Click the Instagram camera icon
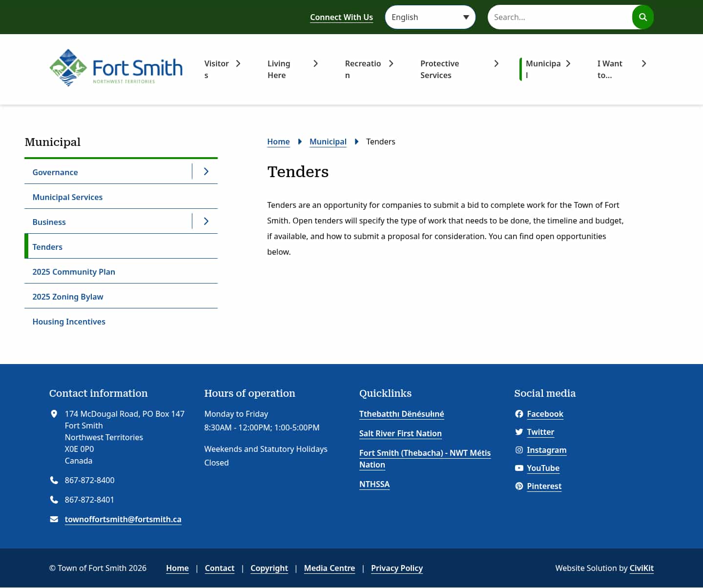This screenshot has width=703, height=588. point(519,450)
